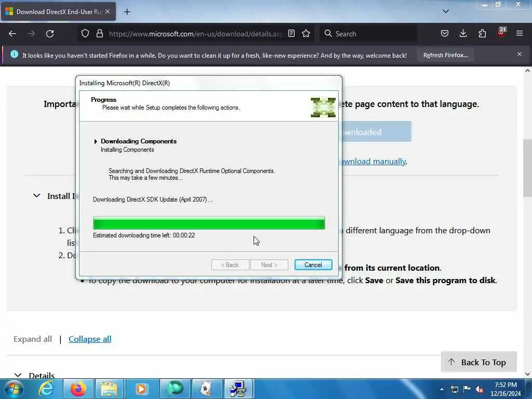Click the microsoft.com address bar URL
532x399 pixels.
coord(195,34)
